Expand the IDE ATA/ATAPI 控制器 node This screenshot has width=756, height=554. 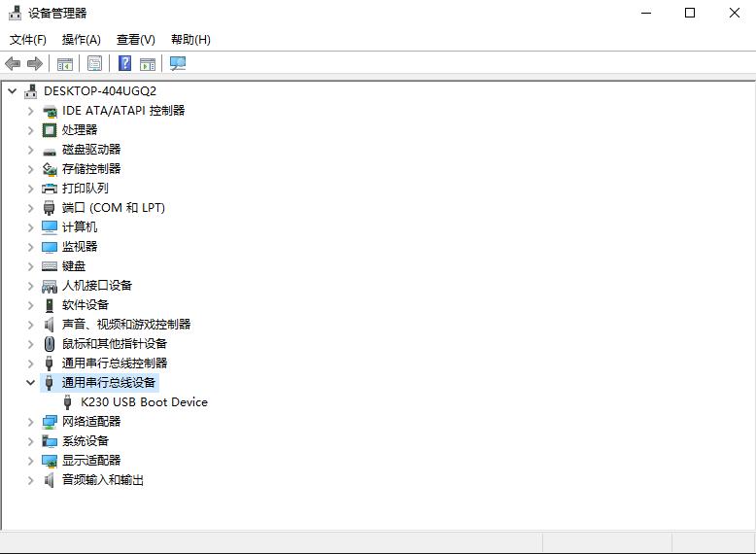point(30,111)
